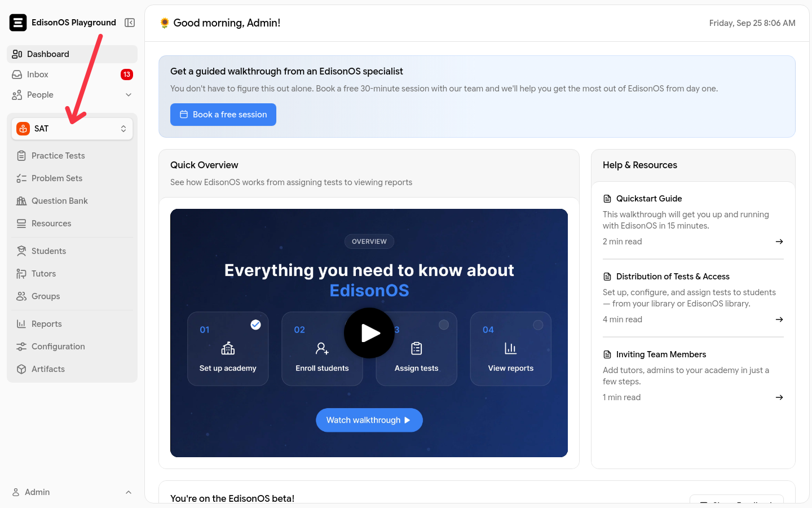Screen dimensions: 812x508
Task: Toggle the Set up academy checkmark
Action: [x=255, y=325]
